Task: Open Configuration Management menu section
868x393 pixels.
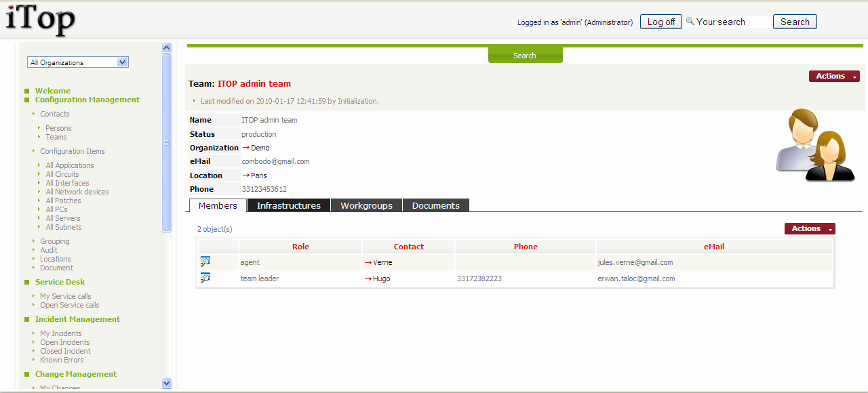Action: pos(87,100)
